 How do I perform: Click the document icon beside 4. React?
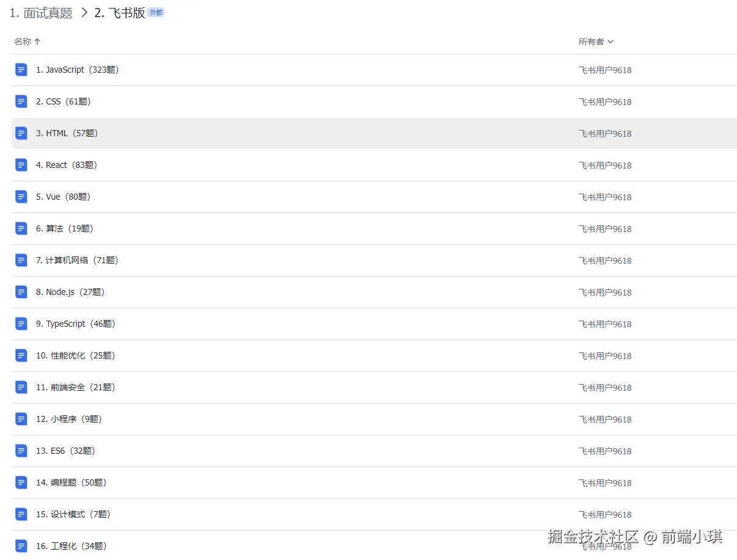(21, 164)
